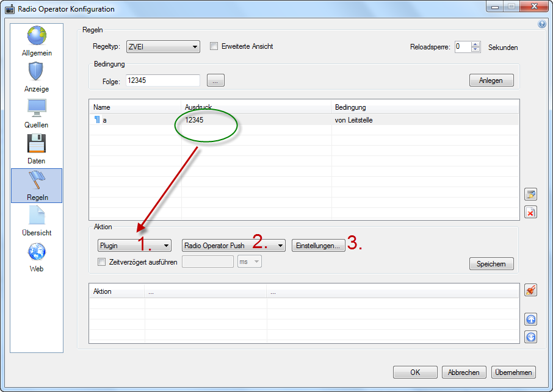The width and height of the screenshot is (553, 392).
Task: Sort by Bedingung column header
Action: pyautogui.click(x=425, y=107)
